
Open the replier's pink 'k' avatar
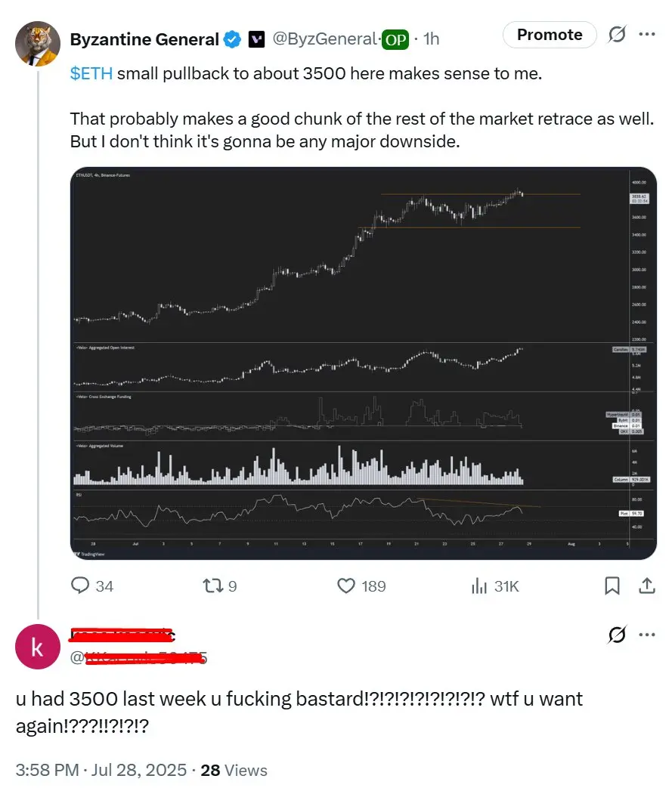click(x=38, y=647)
